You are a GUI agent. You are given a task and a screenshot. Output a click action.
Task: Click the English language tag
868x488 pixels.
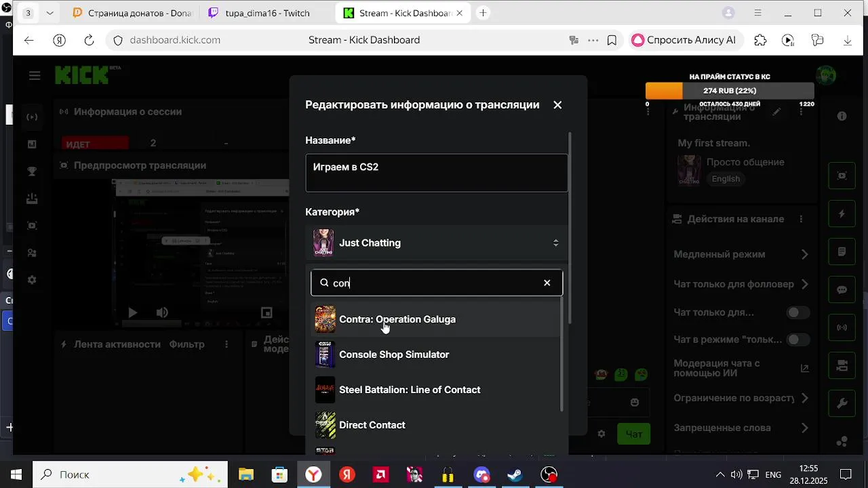(x=726, y=179)
